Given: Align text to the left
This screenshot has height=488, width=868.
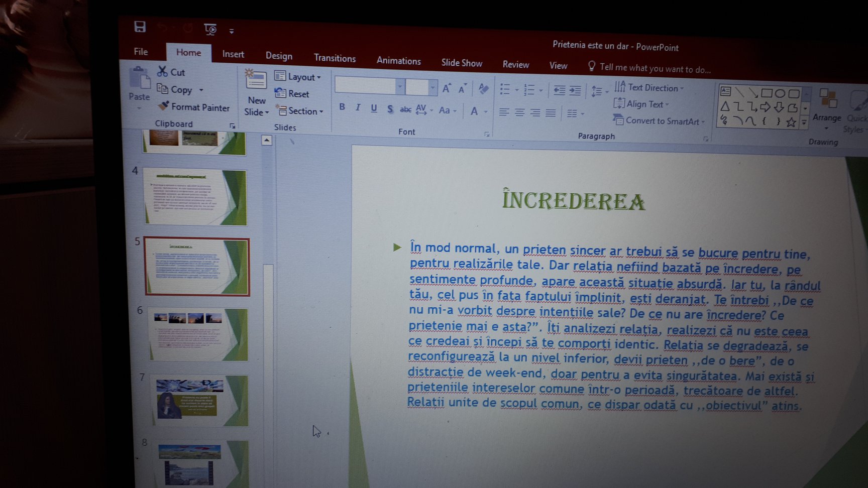Looking at the screenshot, I should (504, 112).
